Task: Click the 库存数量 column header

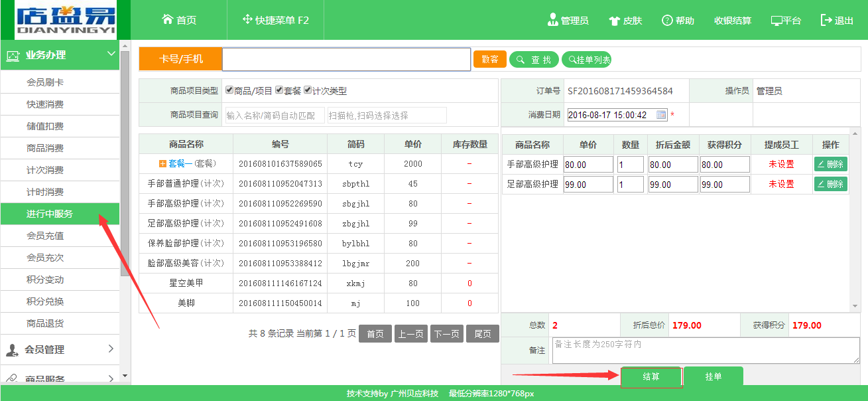Action: point(469,144)
